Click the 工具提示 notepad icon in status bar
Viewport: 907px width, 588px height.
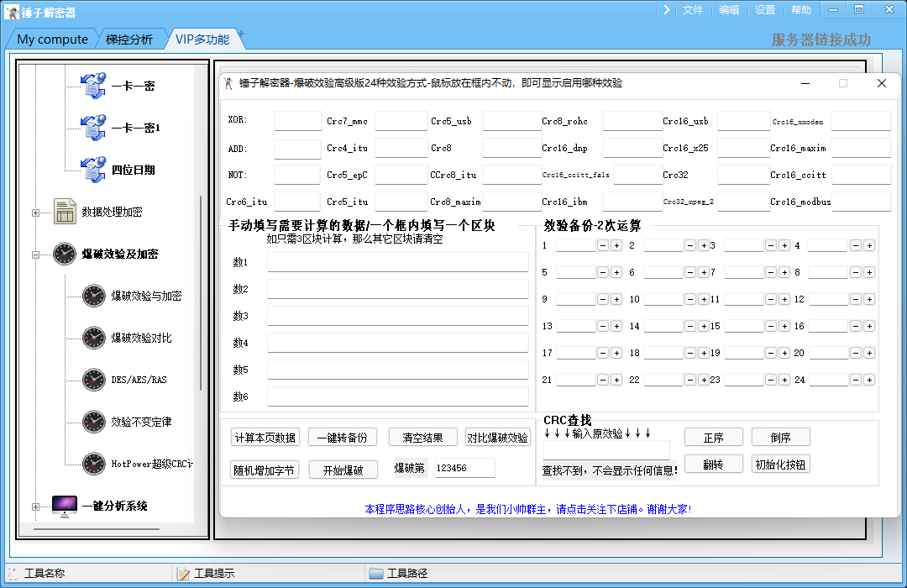click(x=183, y=574)
